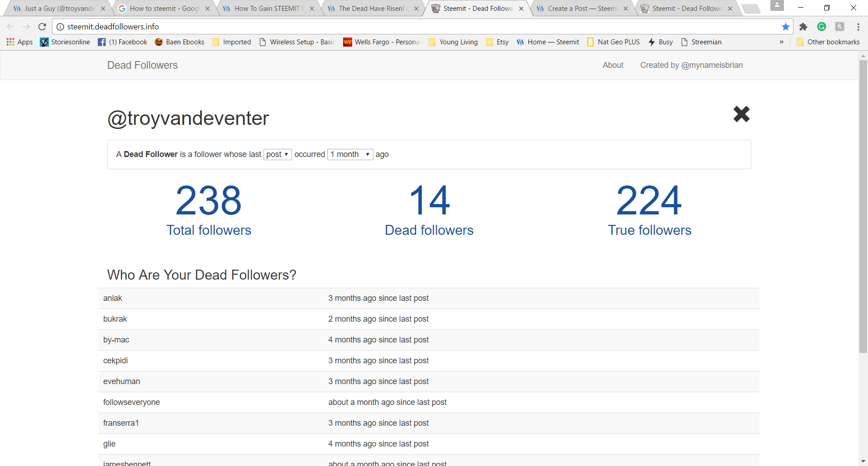
Task: Close the 'Create a Post' tab
Action: click(x=626, y=9)
